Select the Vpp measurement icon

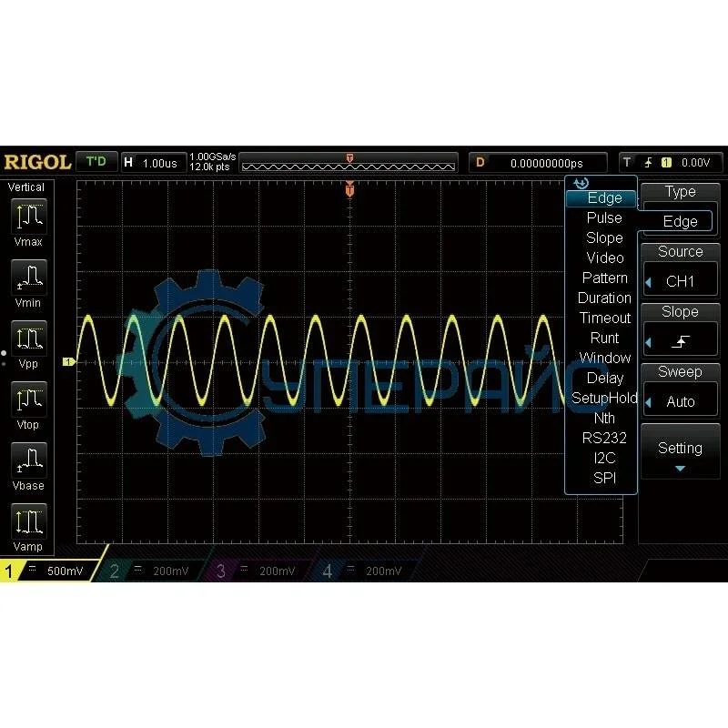(x=28, y=339)
